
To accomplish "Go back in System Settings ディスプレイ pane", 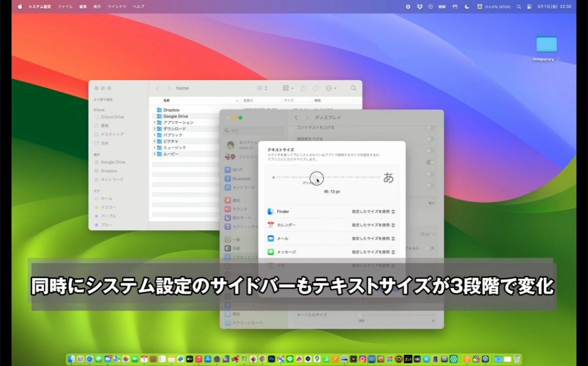I will click(x=296, y=118).
